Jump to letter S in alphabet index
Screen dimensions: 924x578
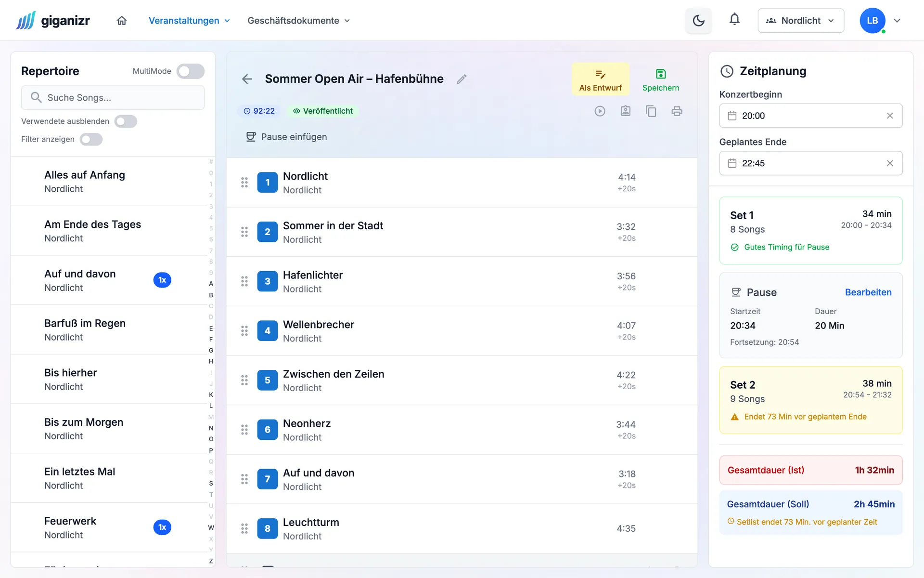coord(211,483)
